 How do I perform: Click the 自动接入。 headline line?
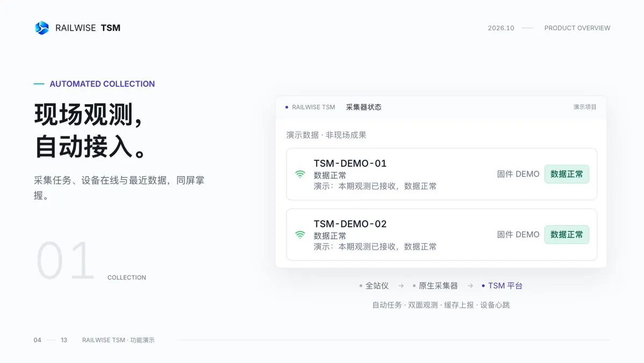[x=91, y=146]
